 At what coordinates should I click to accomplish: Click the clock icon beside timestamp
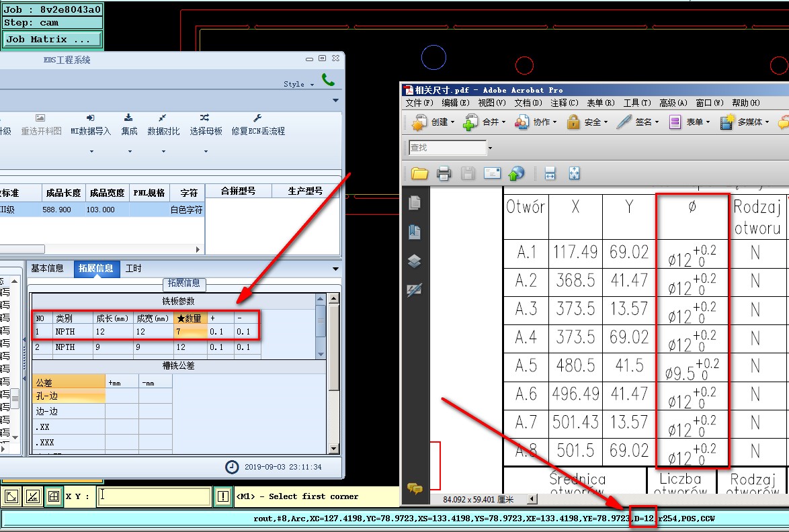231,467
